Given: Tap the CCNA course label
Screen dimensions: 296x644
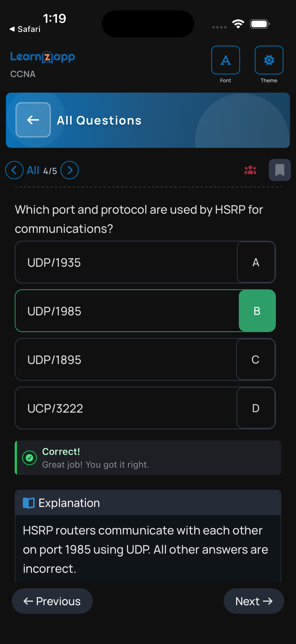Looking at the screenshot, I should coord(23,74).
